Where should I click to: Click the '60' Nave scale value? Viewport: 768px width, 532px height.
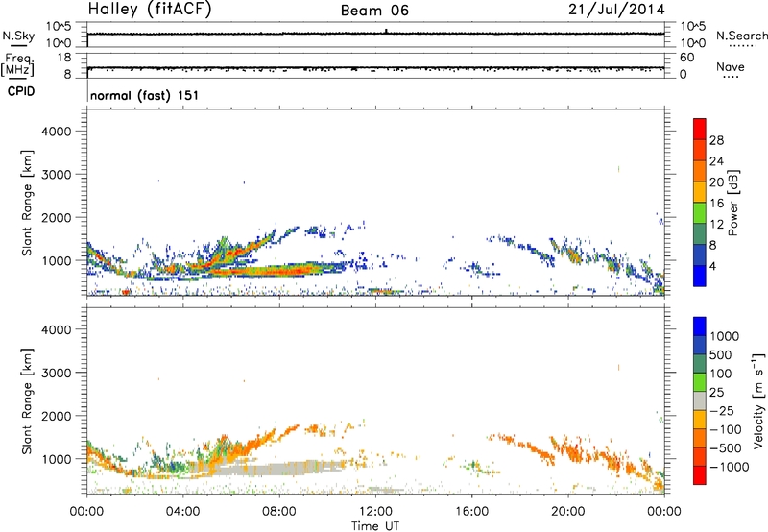tap(687, 58)
